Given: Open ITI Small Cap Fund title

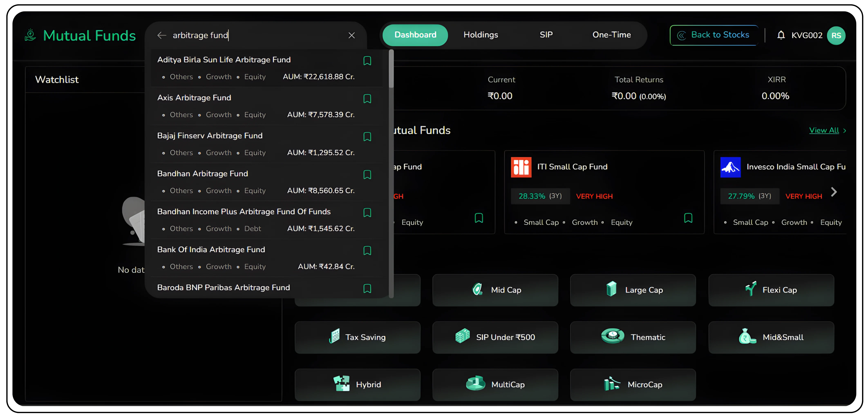Looking at the screenshot, I should click(572, 167).
